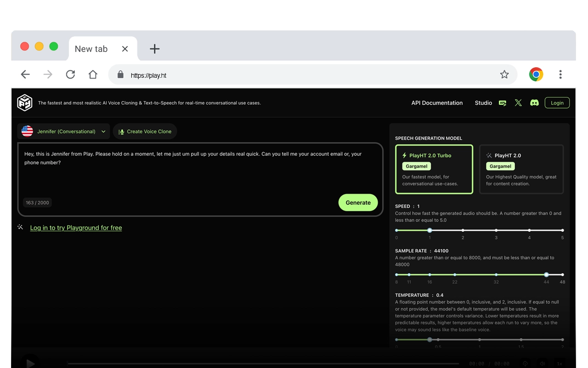This screenshot has height=368, width=588.
Task: Set sample rate slider to 32
Action: [496, 275]
